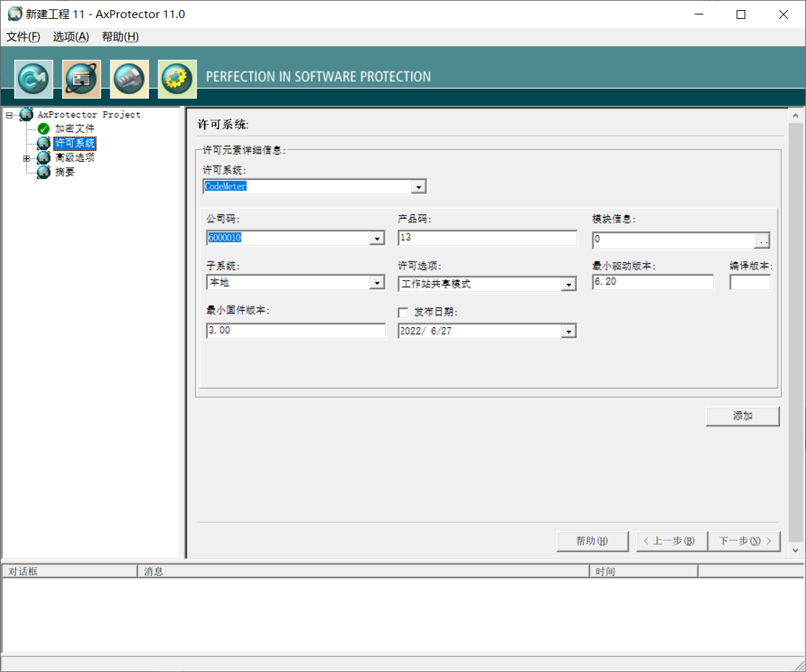Click the 添加 button
This screenshot has height=672, width=806.
click(743, 416)
